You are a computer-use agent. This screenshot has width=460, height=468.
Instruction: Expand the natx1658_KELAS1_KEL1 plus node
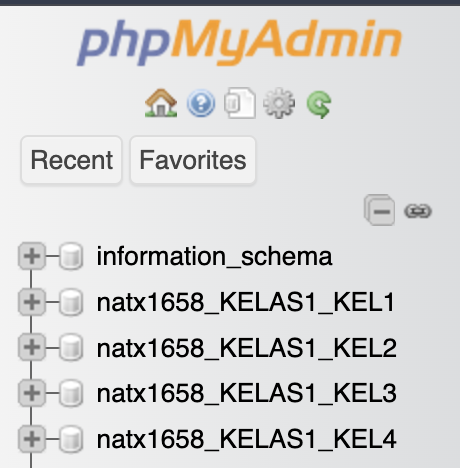(32, 302)
